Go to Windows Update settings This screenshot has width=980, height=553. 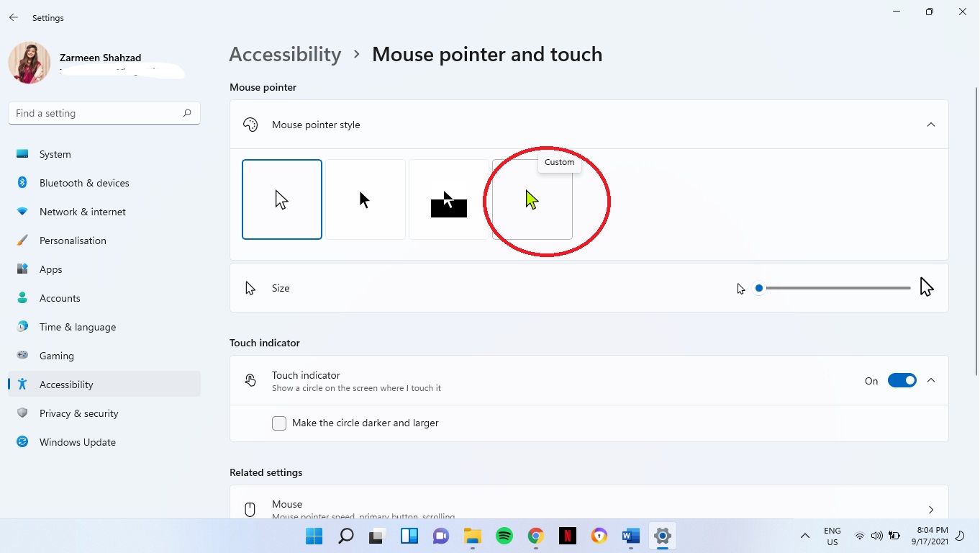pyautogui.click(x=77, y=442)
